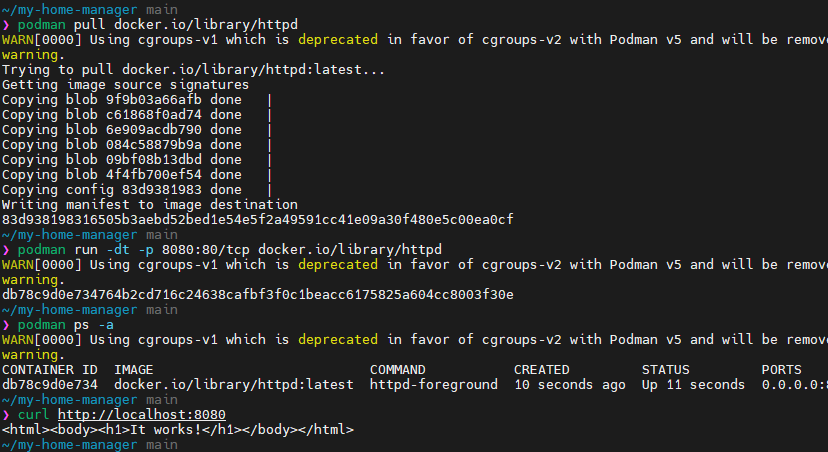Screen dimensions: 828x452
Task: Click the 'podman ps -a' command
Action: [x=65, y=324]
